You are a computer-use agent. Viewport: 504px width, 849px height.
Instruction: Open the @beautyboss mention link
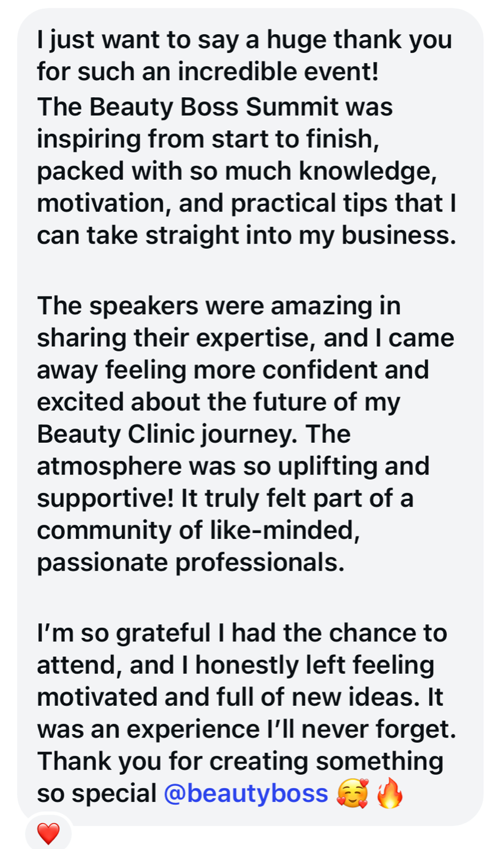pyautogui.click(x=245, y=794)
